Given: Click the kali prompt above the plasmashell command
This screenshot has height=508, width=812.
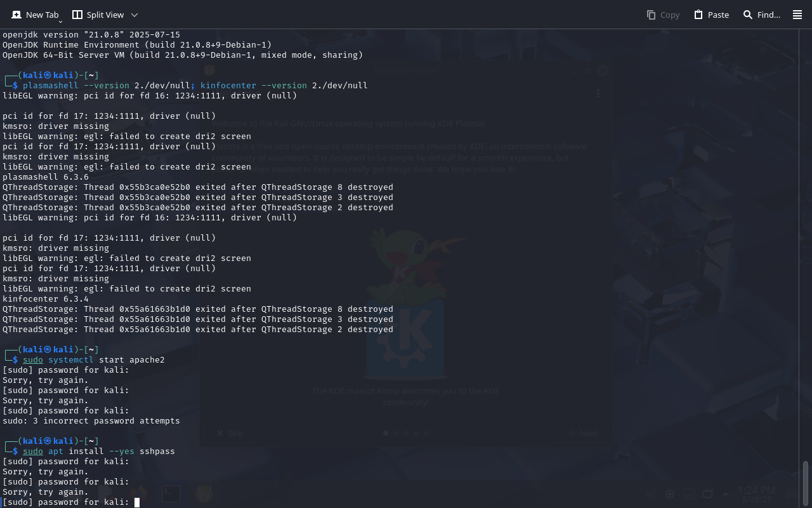Looking at the screenshot, I should [x=51, y=76].
